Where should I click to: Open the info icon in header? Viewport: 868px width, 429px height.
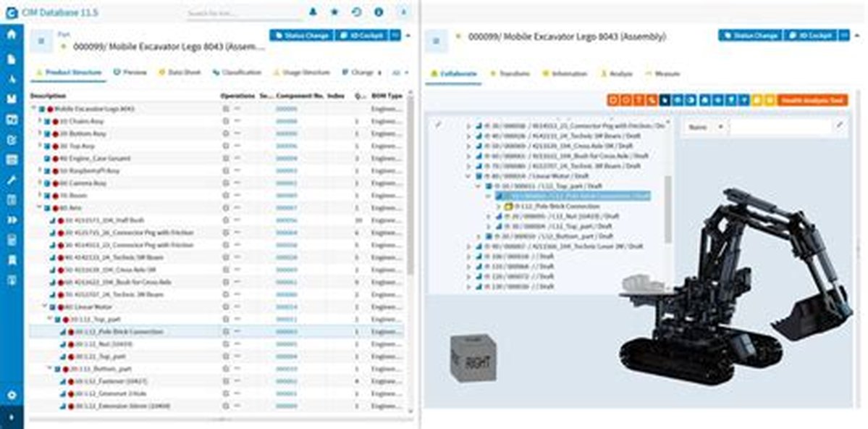tap(379, 12)
